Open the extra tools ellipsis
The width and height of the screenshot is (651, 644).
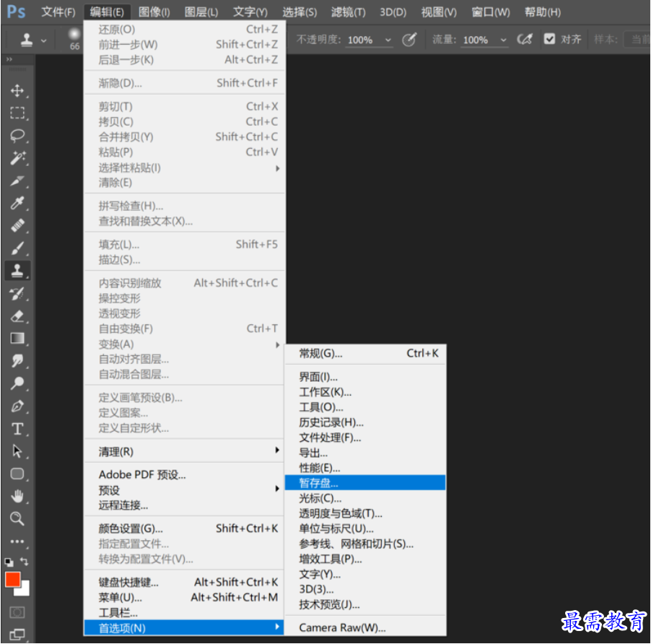(x=17, y=541)
